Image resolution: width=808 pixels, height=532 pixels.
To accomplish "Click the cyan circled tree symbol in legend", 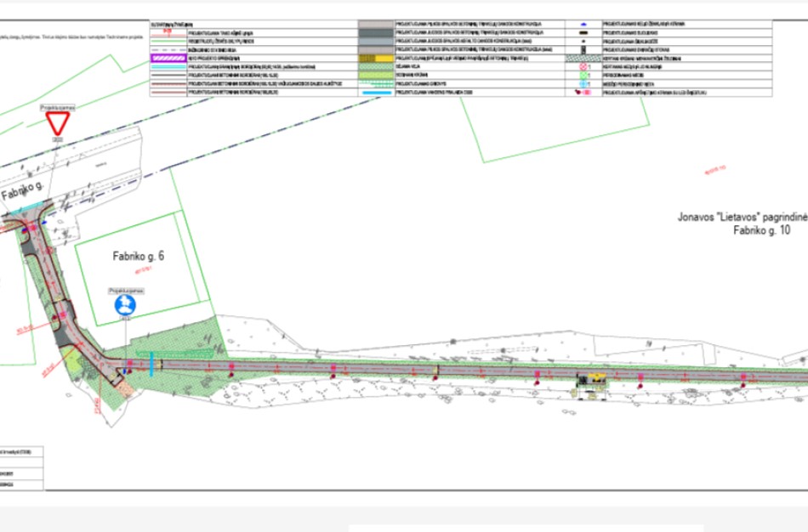I will [583, 85].
